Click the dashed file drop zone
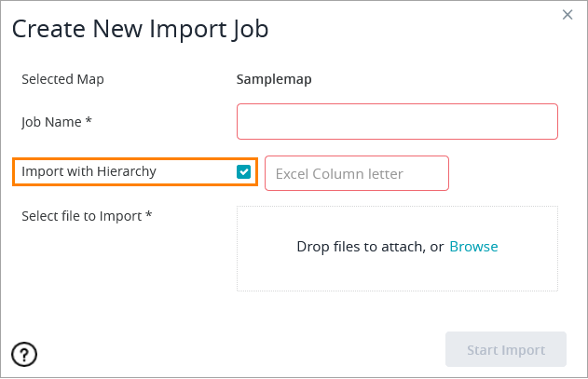Image resolution: width=588 pixels, height=379 pixels. (x=397, y=275)
